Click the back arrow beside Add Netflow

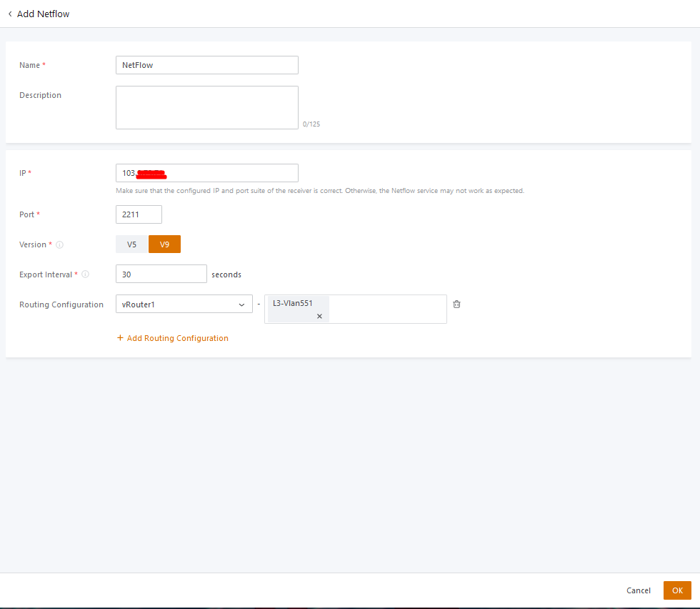[x=10, y=14]
